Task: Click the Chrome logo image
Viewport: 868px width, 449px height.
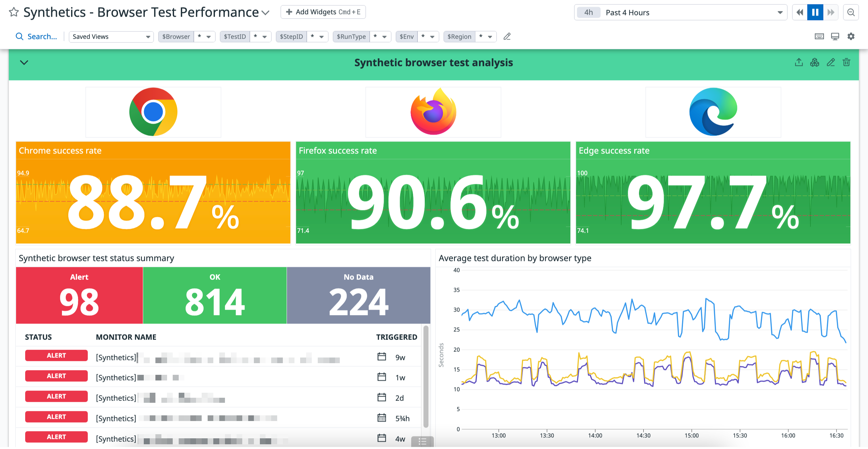Action: [153, 112]
